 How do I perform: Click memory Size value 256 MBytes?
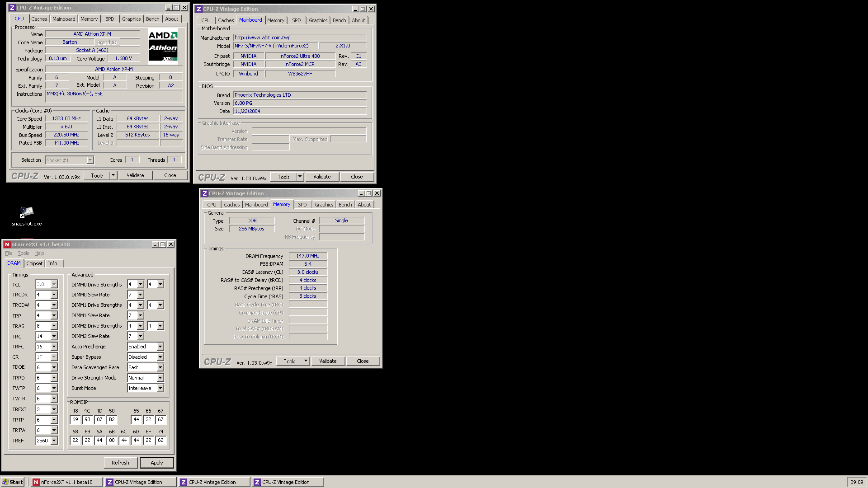click(x=252, y=229)
